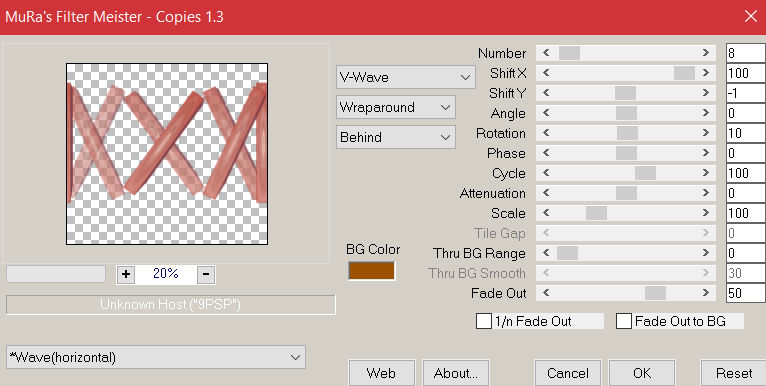Open the *Wave(horizontal) preset dropdown

click(x=156, y=357)
